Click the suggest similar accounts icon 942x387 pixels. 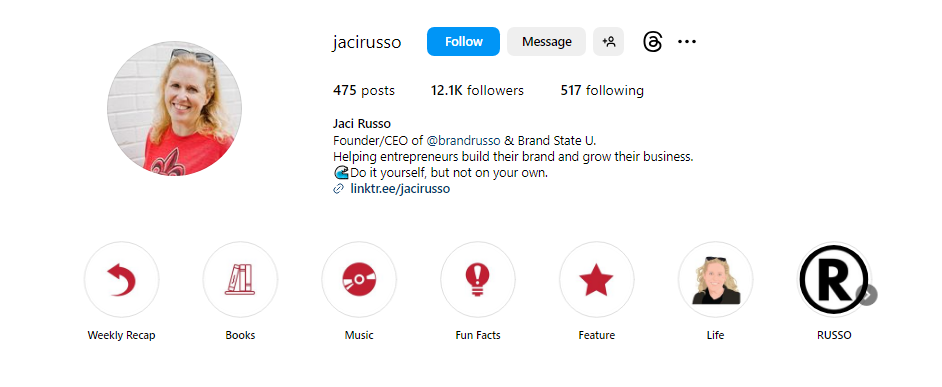pyautogui.click(x=609, y=41)
